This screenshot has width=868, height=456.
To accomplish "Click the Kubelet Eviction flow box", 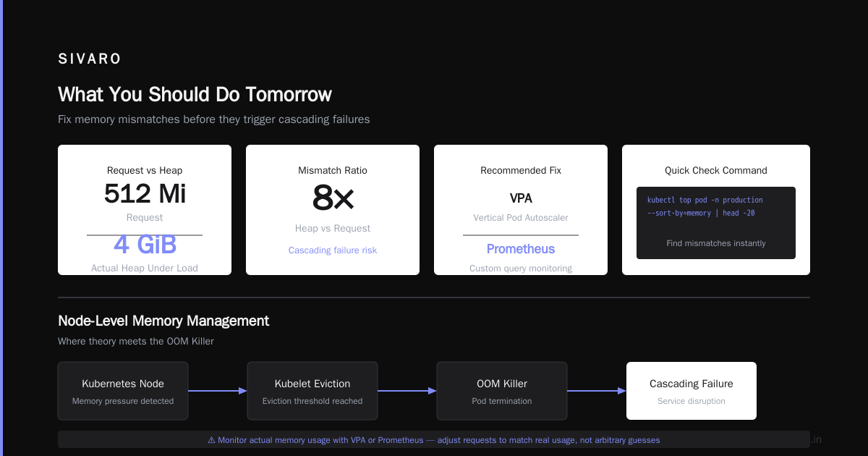I will tap(312, 391).
